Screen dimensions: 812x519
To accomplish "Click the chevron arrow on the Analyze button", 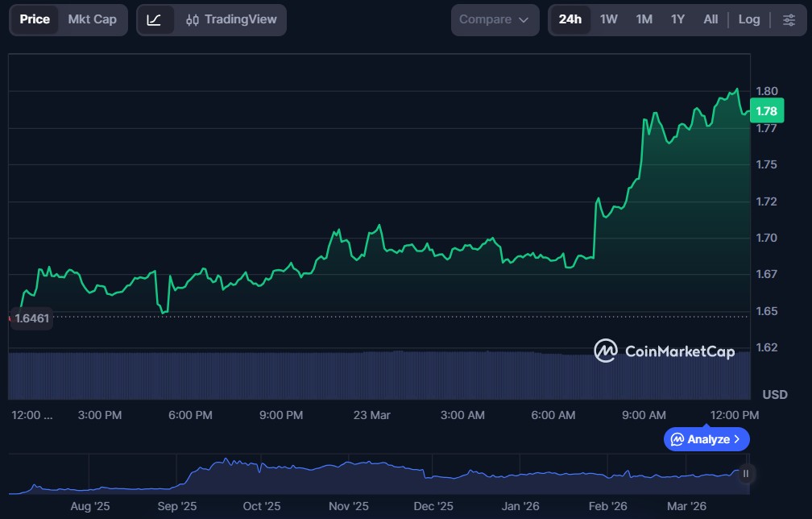I will point(737,439).
